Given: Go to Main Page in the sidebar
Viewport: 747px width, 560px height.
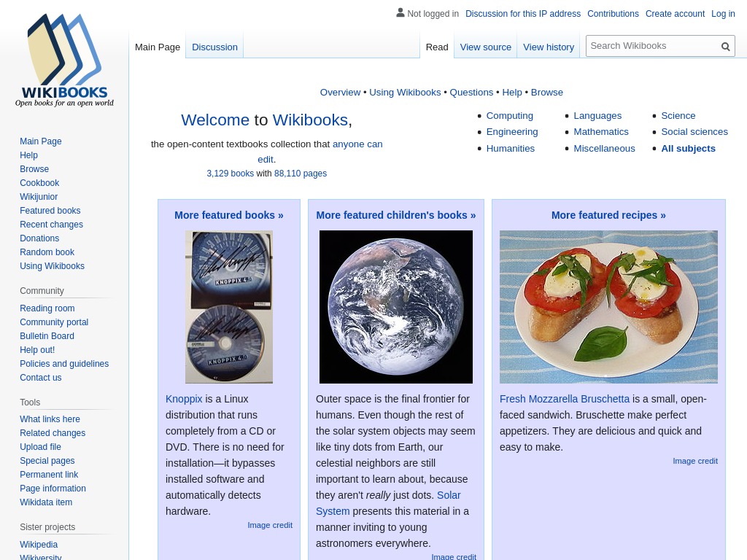Looking at the screenshot, I should pyautogui.click(x=41, y=141).
